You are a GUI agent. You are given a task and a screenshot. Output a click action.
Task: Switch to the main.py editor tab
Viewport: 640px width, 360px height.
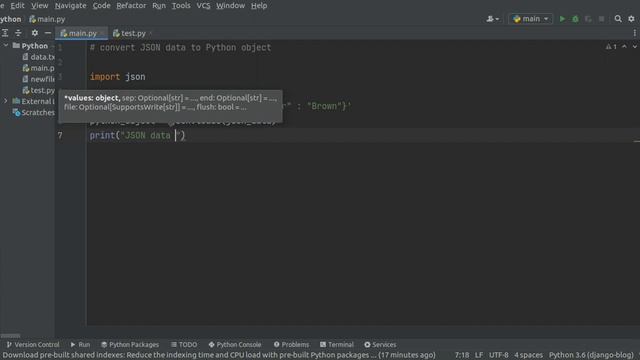click(81, 33)
